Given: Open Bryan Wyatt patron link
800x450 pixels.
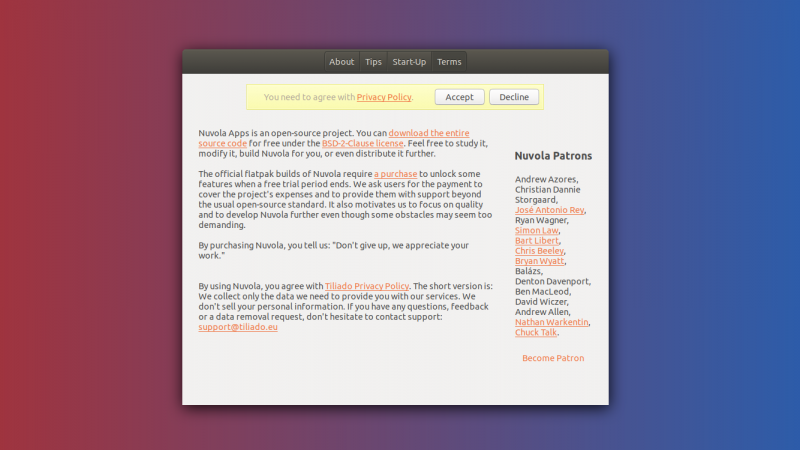Looking at the screenshot, I should point(539,261).
